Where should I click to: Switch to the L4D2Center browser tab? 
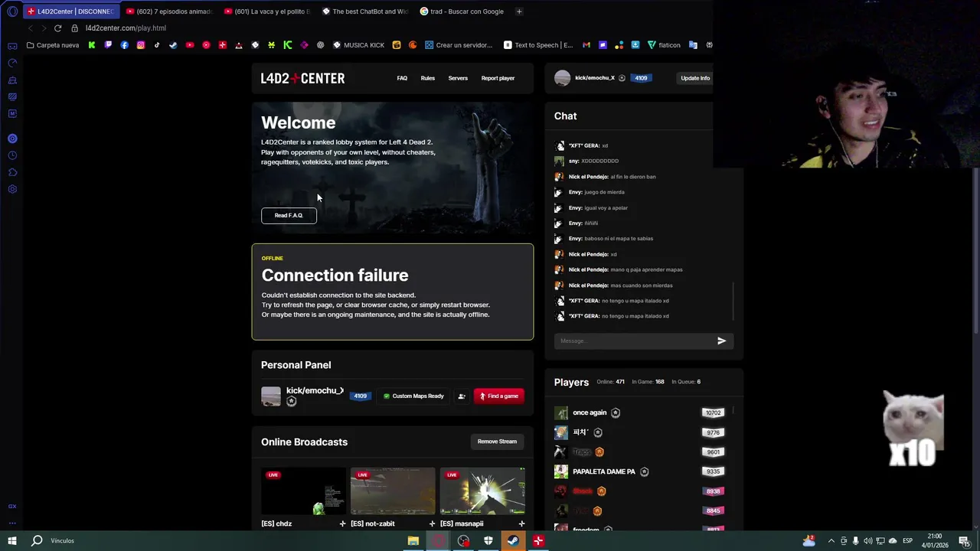tap(71, 11)
